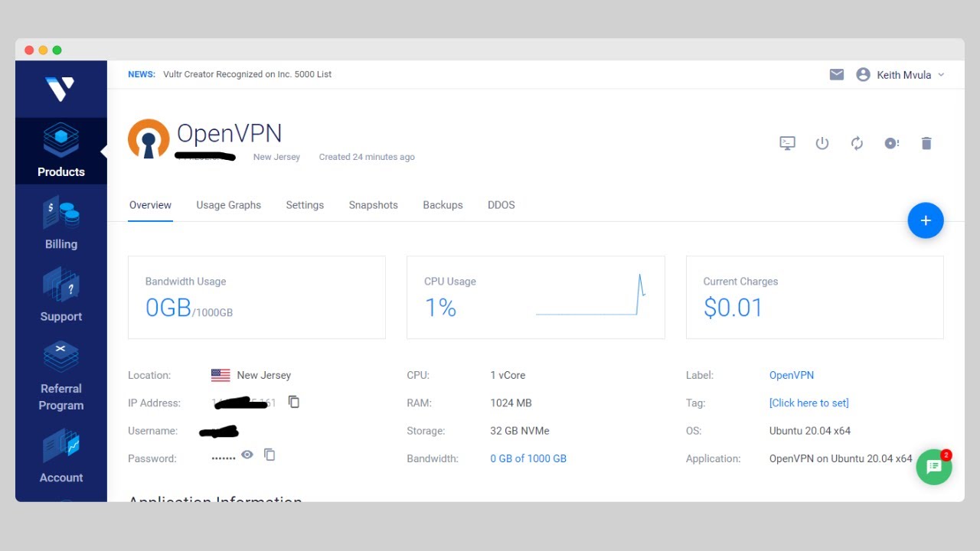This screenshot has height=551, width=980.
Task: Click the '1 vCore' CPU value
Action: [x=508, y=375]
